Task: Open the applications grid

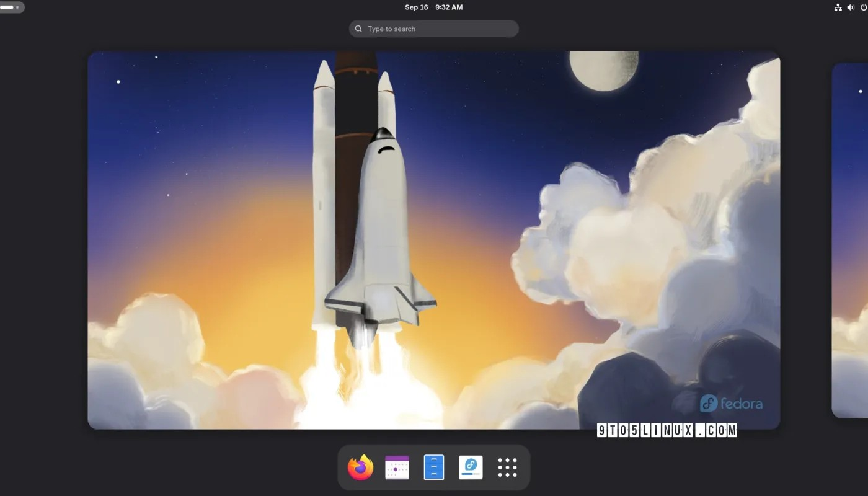Action: tap(507, 467)
